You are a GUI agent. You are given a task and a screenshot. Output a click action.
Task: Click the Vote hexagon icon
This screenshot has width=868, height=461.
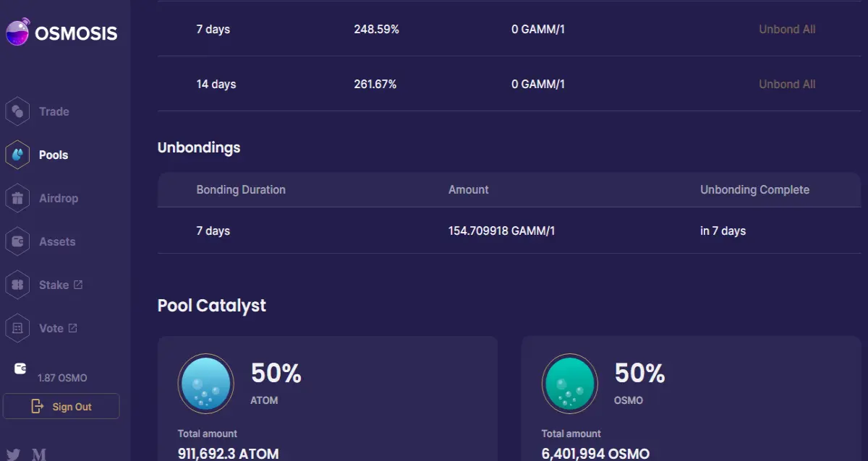click(x=17, y=328)
